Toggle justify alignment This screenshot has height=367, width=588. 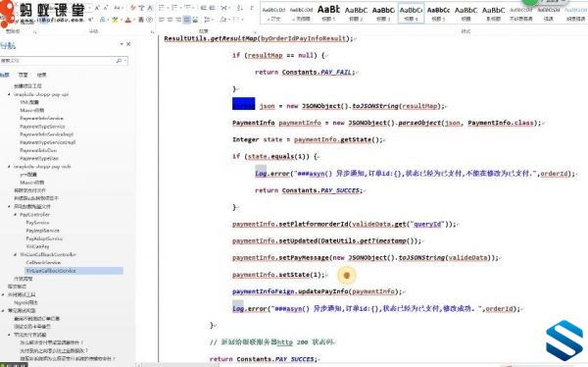(187, 20)
